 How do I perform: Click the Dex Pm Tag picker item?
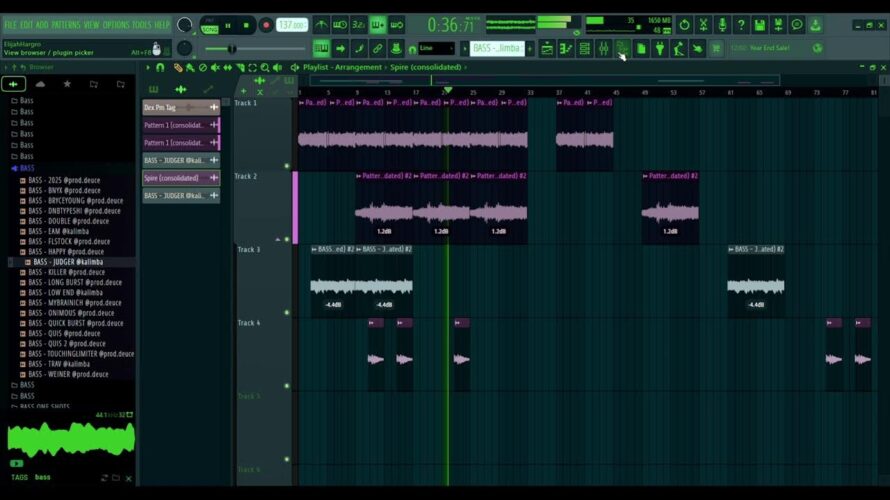[x=181, y=107]
